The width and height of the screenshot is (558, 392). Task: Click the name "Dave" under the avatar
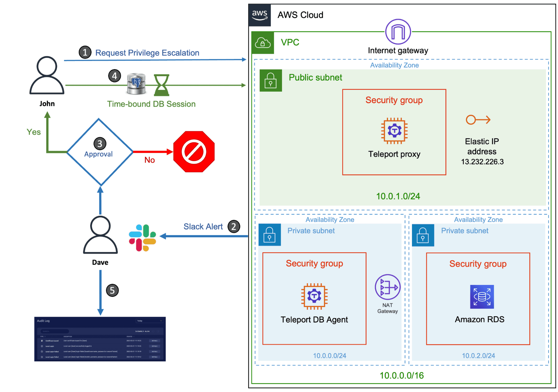point(100,262)
